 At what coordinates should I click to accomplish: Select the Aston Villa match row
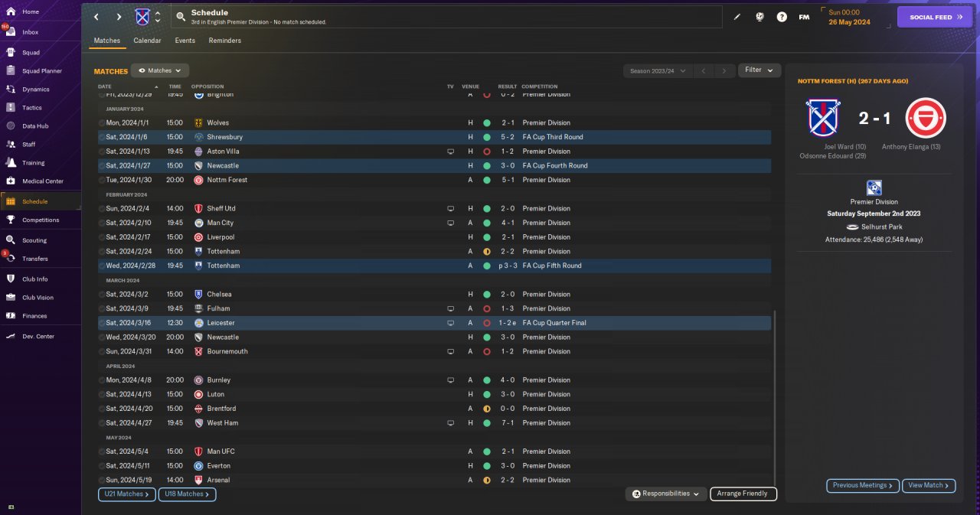[x=434, y=152]
